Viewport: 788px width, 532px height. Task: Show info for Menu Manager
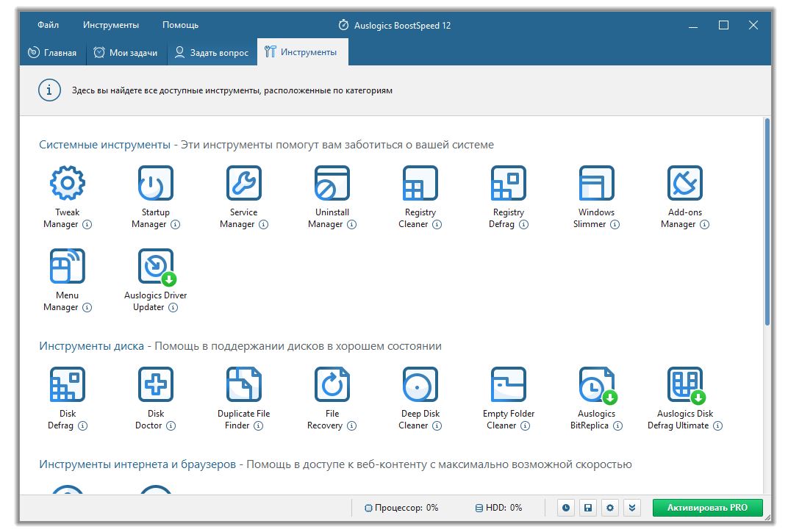tap(87, 307)
